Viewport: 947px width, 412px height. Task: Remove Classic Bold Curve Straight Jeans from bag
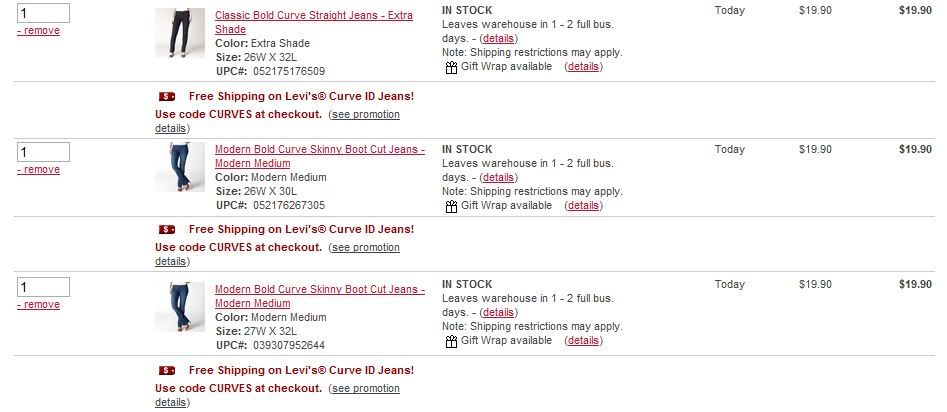39,31
